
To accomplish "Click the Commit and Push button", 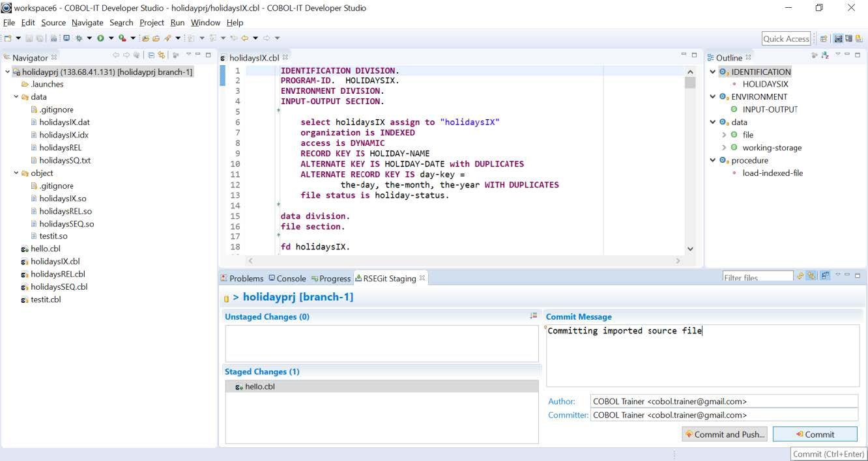I will (x=725, y=434).
